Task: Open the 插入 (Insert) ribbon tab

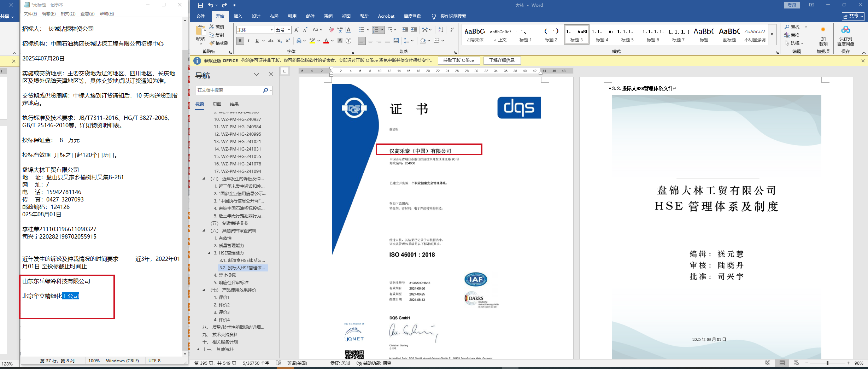Action: click(x=238, y=16)
